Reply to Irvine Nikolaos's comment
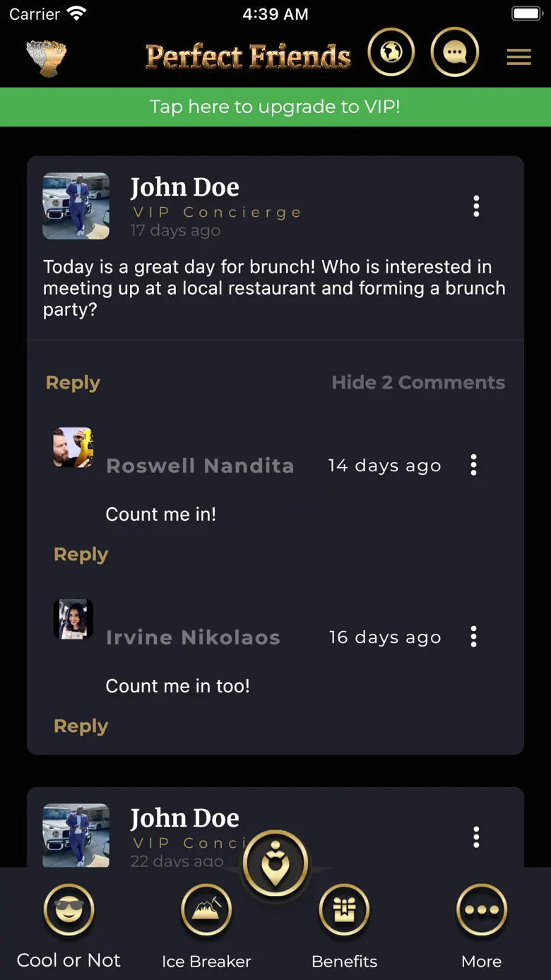This screenshot has height=980, width=551. point(81,726)
